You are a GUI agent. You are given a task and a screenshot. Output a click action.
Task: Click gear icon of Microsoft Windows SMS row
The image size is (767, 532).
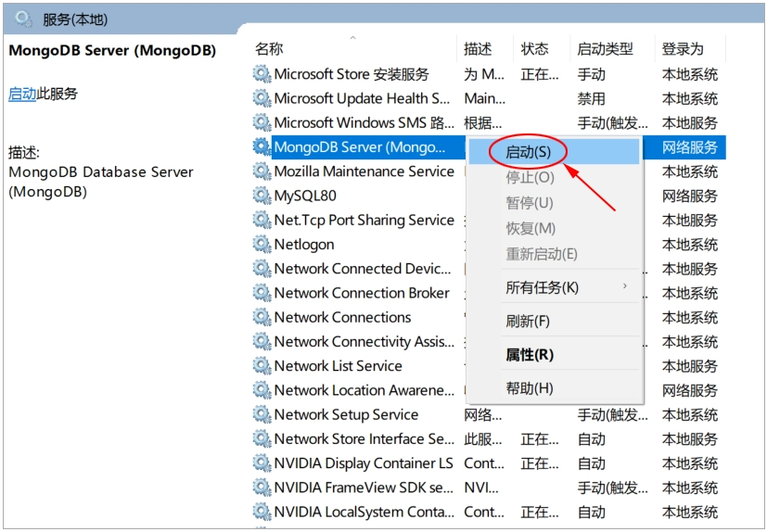(262, 122)
